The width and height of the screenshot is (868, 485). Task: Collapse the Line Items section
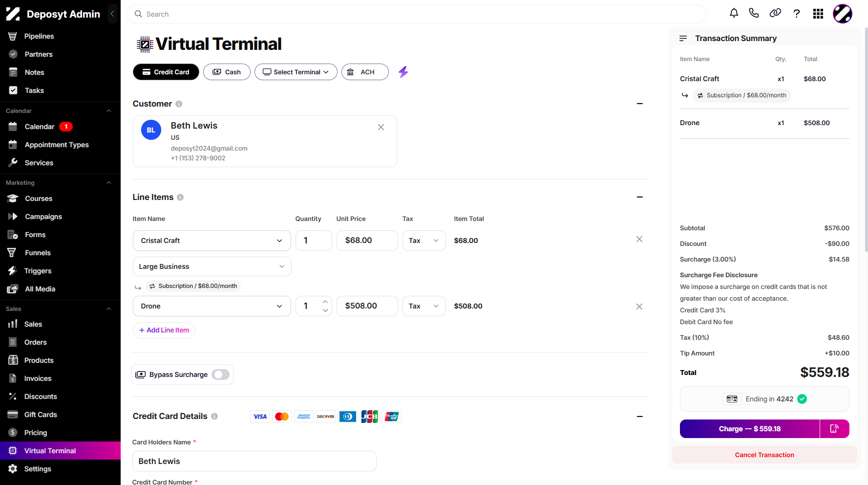tap(640, 197)
